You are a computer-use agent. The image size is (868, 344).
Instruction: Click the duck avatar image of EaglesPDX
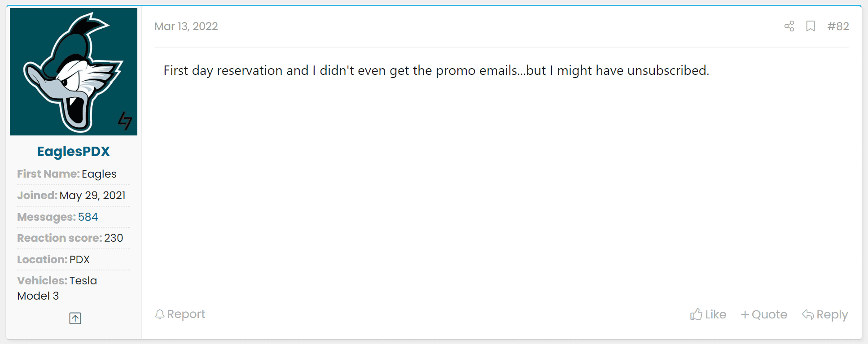point(74,72)
